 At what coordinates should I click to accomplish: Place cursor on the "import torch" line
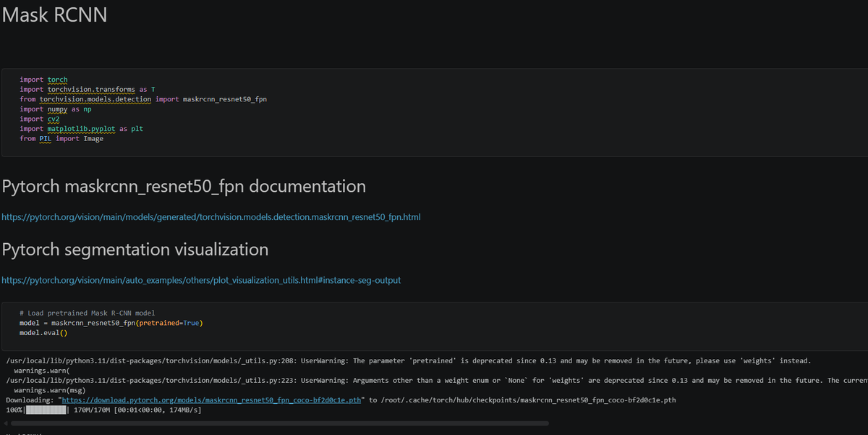point(43,80)
